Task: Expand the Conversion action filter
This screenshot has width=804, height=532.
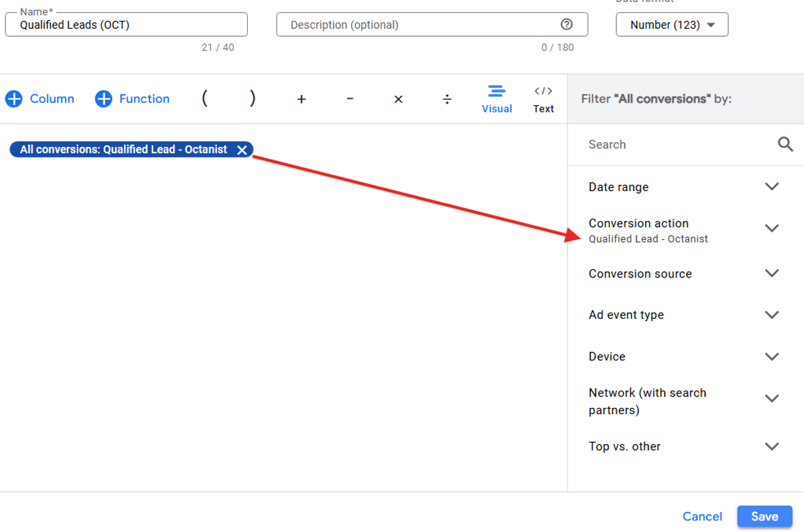Action: coord(771,228)
